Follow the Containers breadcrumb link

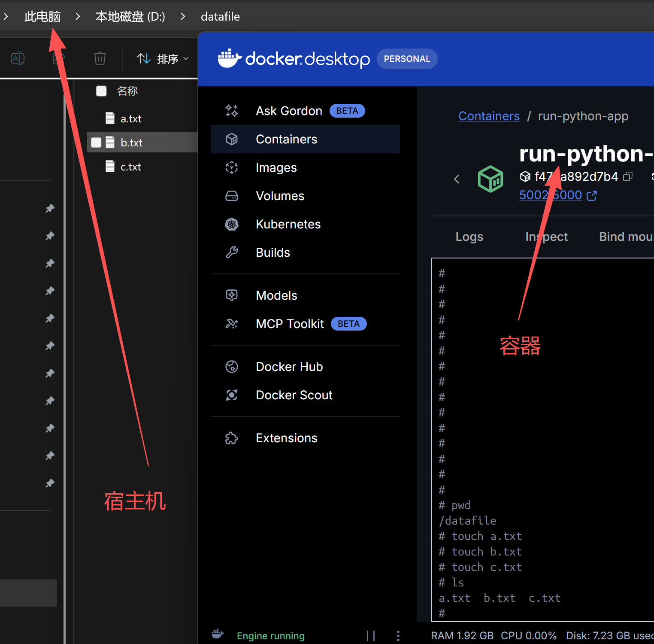coord(489,116)
